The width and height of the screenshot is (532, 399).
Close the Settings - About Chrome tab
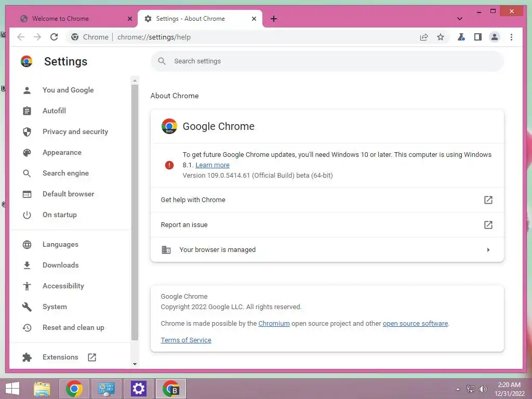click(x=254, y=19)
